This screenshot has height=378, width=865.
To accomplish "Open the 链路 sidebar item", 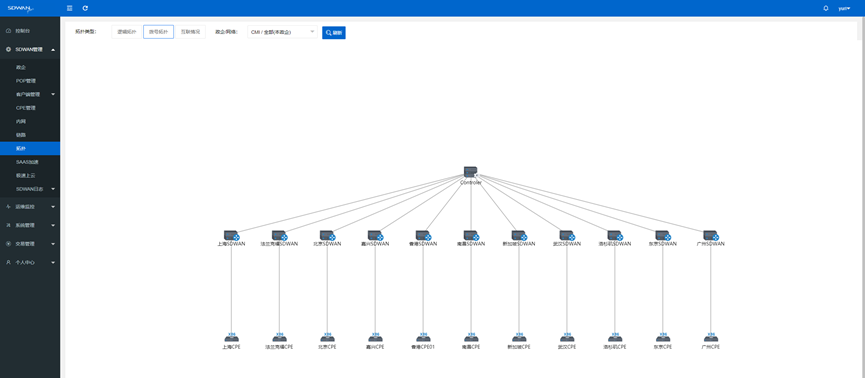I will pos(30,135).
